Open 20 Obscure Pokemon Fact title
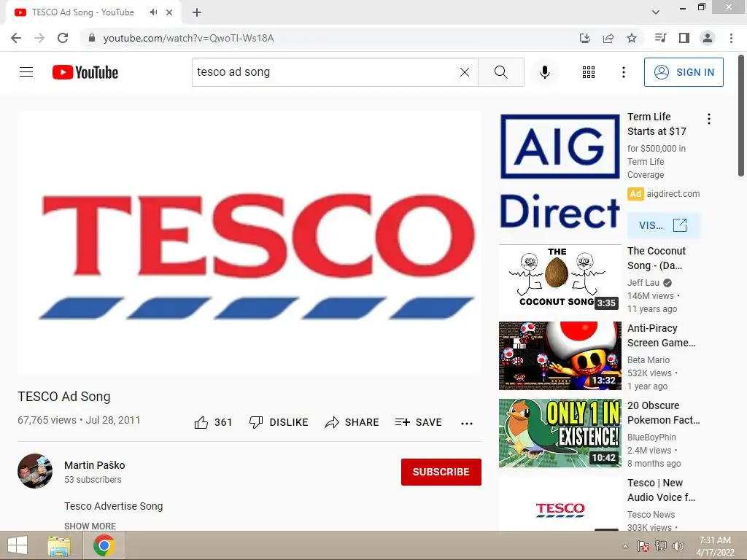 tap(664, 413)
